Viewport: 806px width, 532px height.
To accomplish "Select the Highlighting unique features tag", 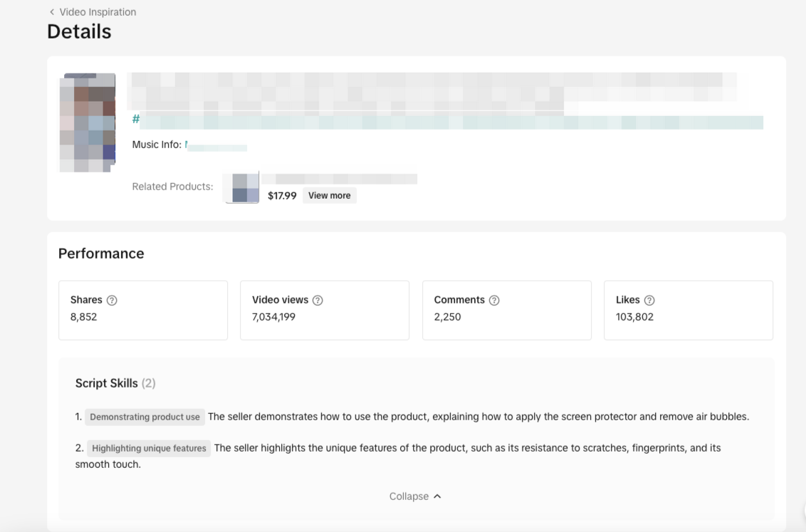I will (149, 449).
